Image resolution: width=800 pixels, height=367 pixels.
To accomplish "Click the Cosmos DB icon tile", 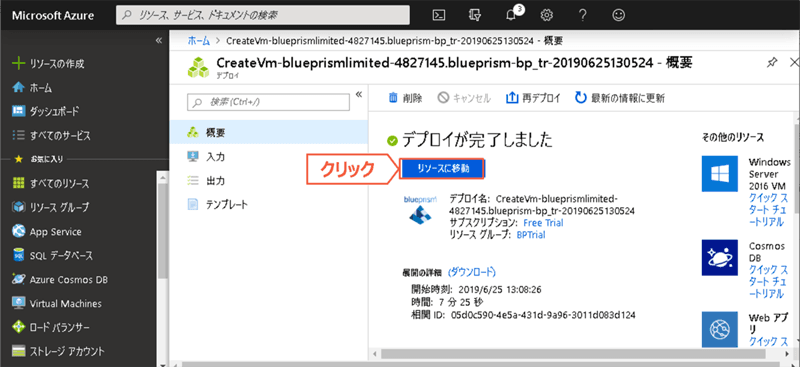I will [719, 257].
